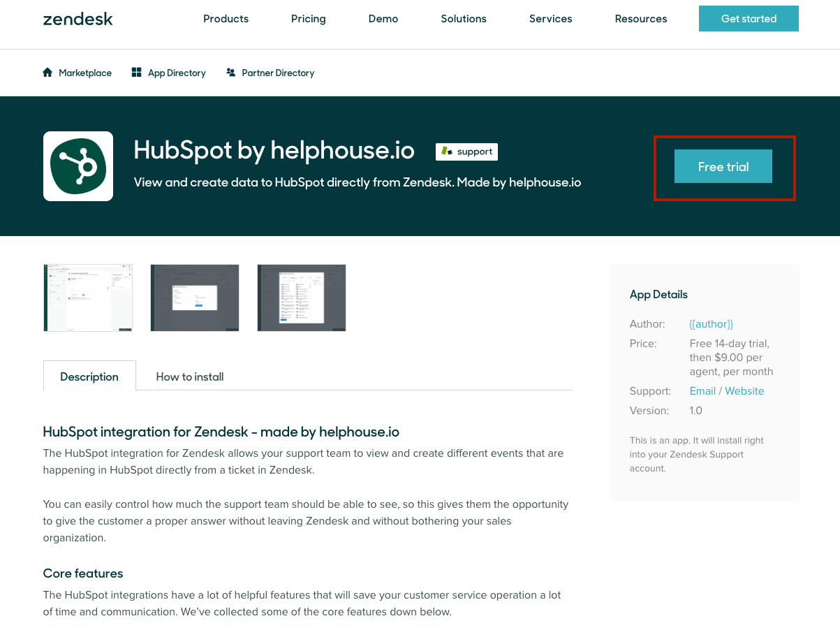The width and height of the screenshot is (840, 630).
Task: Click the App Directory grid icon
Action: pyautogui.click(x=137, y=72)
